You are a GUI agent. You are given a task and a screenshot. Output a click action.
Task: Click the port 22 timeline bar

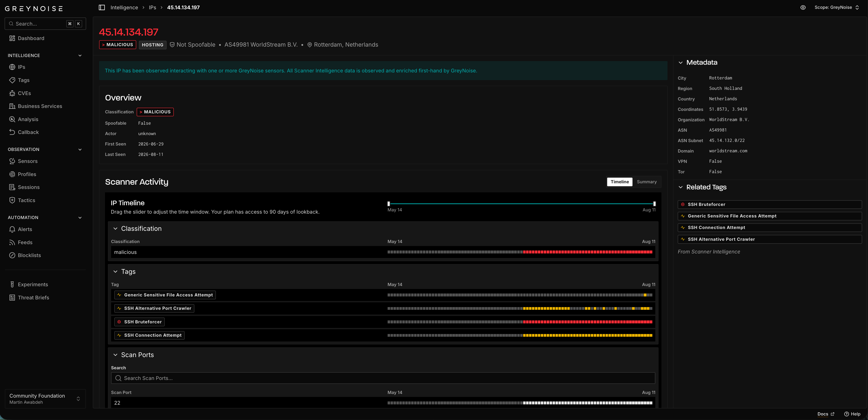[520, 403]
